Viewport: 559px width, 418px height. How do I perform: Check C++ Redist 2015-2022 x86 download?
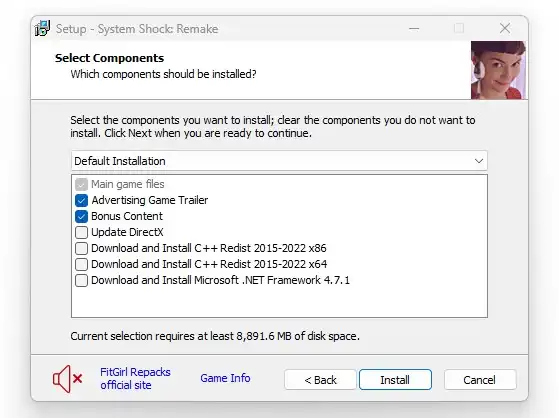click(x=81, y=248)
